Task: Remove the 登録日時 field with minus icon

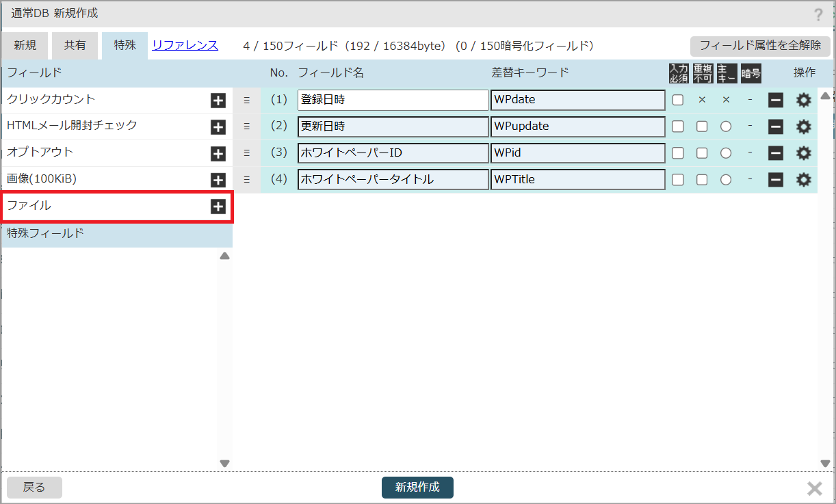Action: pyautogui.click(x=775, y=101)
